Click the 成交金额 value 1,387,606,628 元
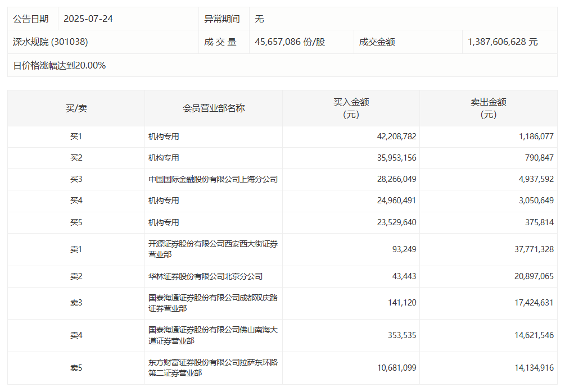Screen dimensions: 565x392 [x=503, y=42]
